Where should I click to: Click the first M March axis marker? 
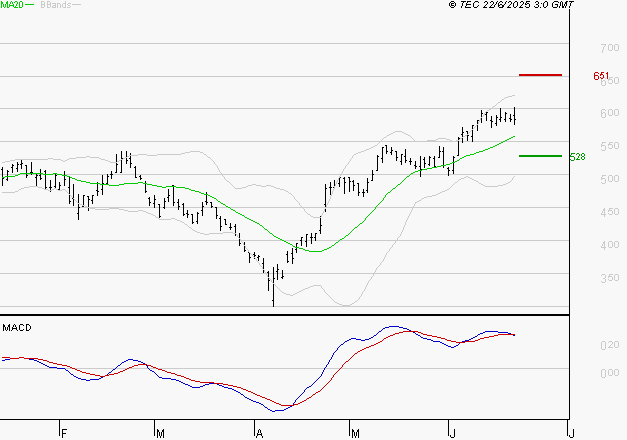pos(160,434)
